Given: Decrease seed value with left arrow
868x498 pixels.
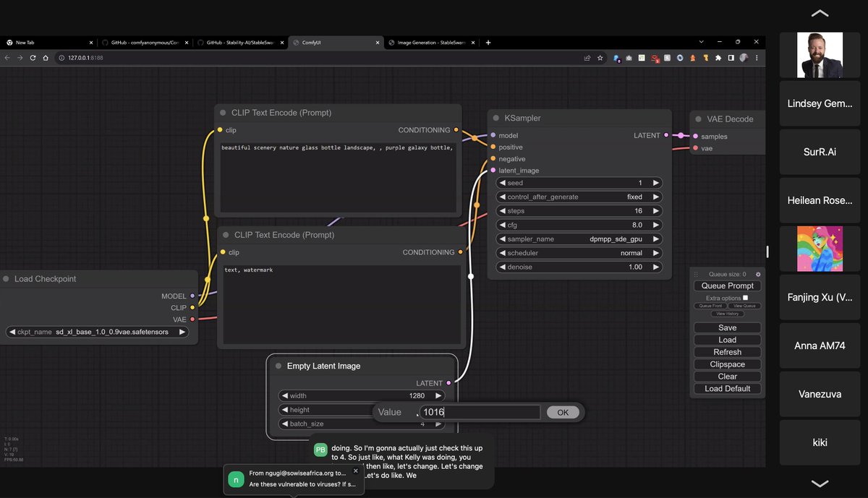Looking at the screenshot, I should 503,183.
